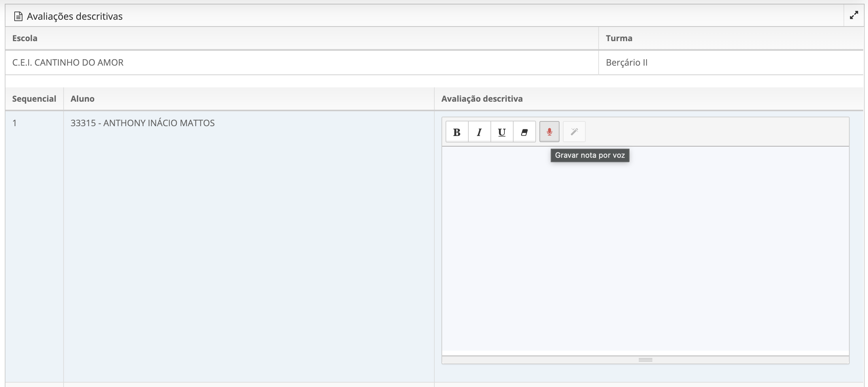Viewport: 868px width, 387px height.
Task: Start voice note with microphone icon
Action: 549,132
